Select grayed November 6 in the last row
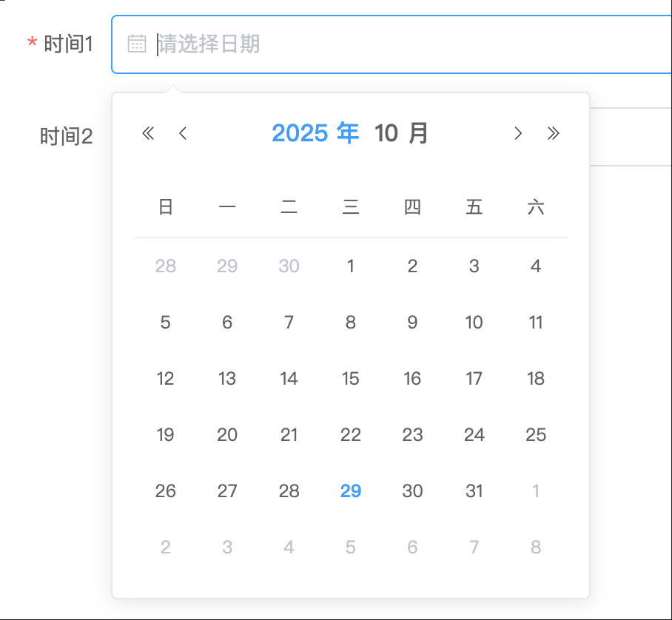This screenshot has height=620, width=672. click(x=412, y=547)
